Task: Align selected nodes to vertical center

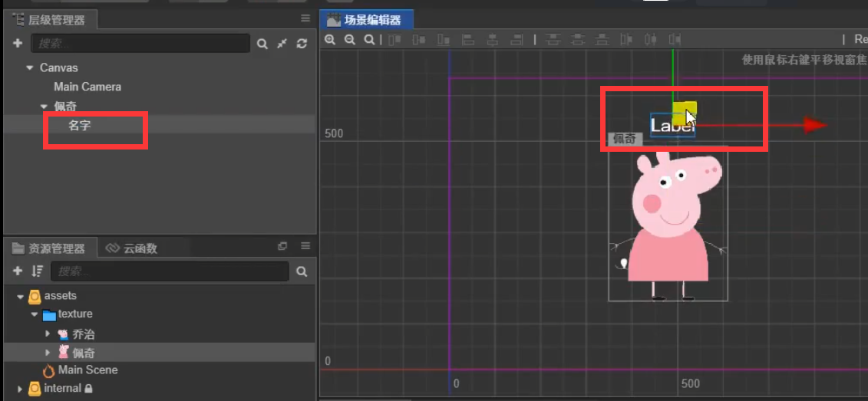Action: click(x=419, y=40)
